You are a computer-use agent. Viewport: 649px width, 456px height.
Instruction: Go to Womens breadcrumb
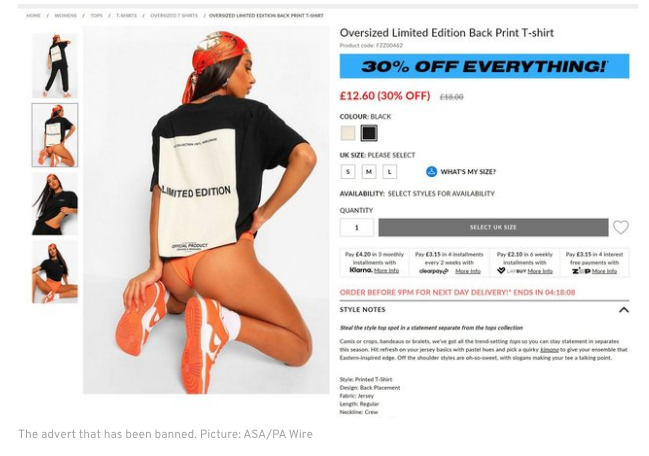(65, 16)
